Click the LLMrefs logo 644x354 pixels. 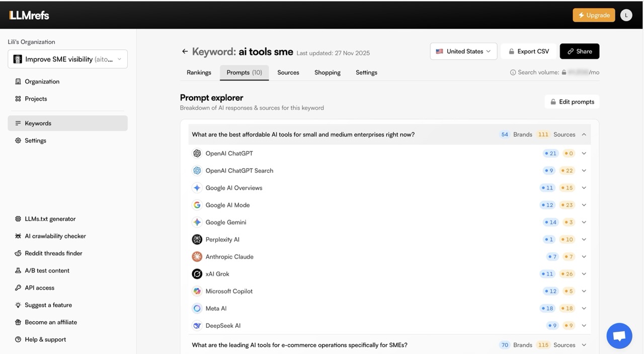pos(29,15)
